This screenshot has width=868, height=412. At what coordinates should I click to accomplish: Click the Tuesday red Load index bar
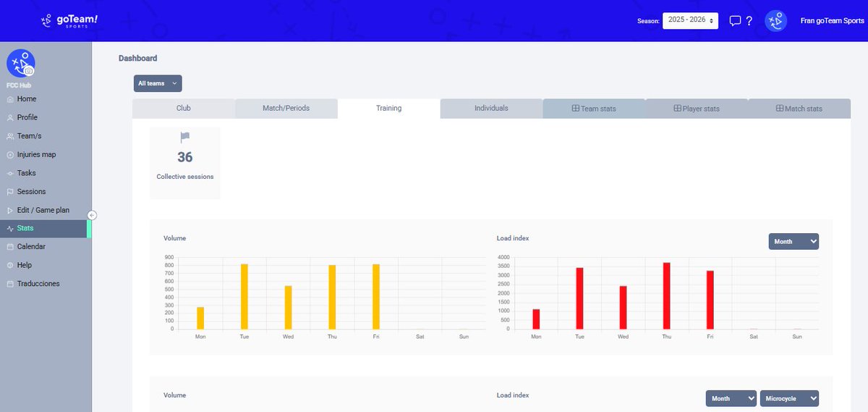tap(579, 298)
